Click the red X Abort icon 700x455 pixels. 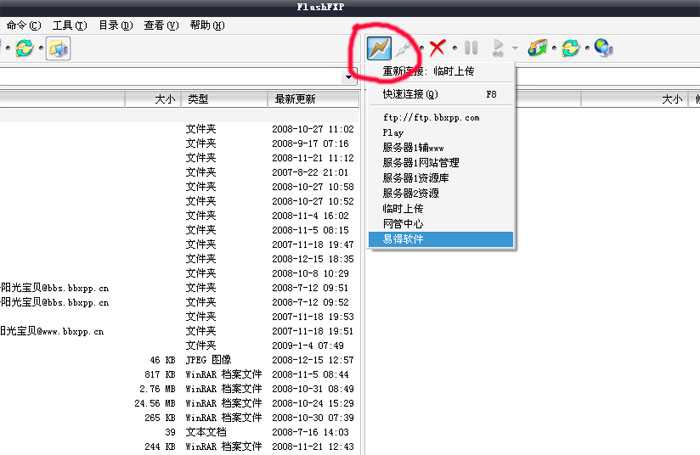[437, 47]
